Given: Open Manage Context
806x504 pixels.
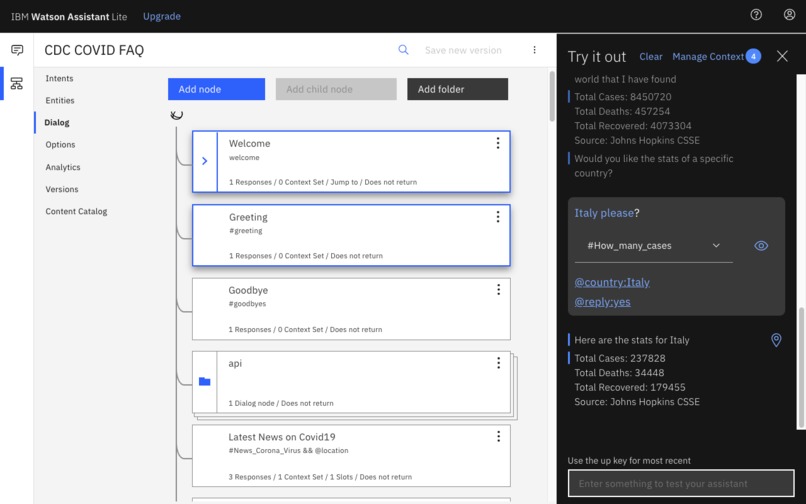Looking at the screenshot, I should pos(708,57).
